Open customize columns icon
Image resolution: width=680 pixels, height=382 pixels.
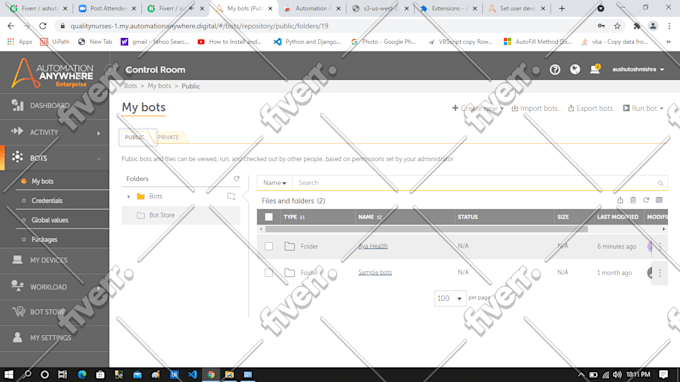click(659, 200)
